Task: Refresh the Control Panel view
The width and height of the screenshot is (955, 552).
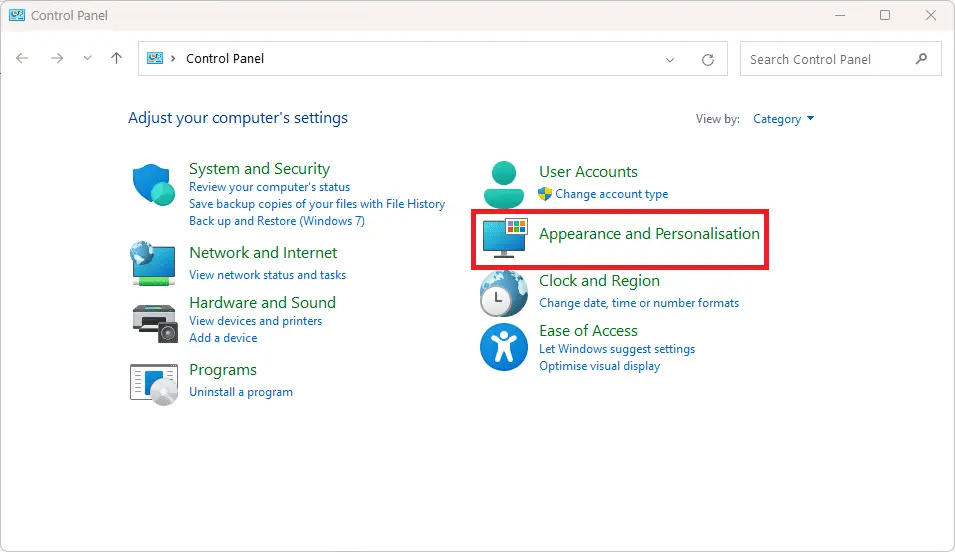Action: pyautogui.click(x=708, y=60)
